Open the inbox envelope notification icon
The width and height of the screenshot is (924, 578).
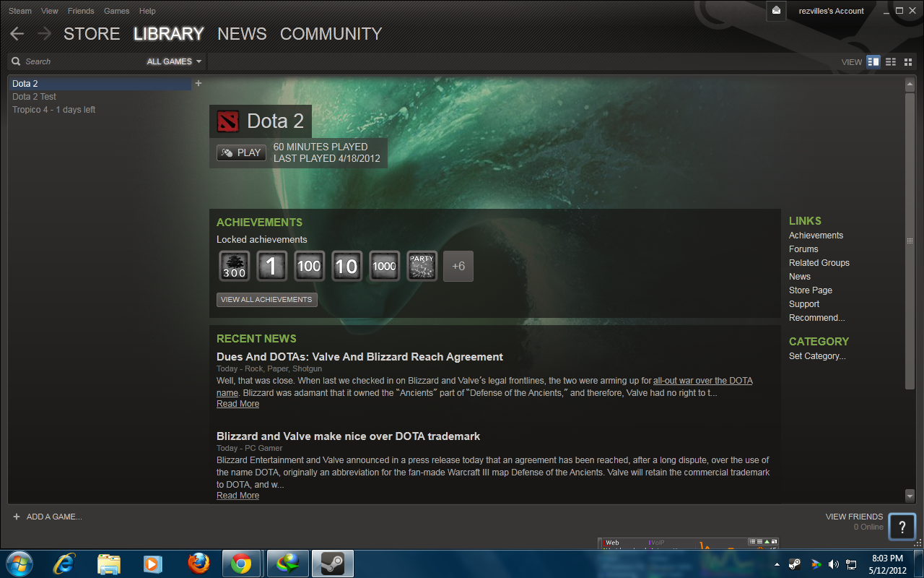click(776, 11)
